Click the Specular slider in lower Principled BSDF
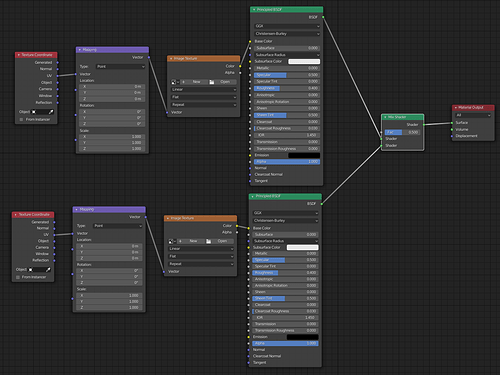 pos(286,260)
